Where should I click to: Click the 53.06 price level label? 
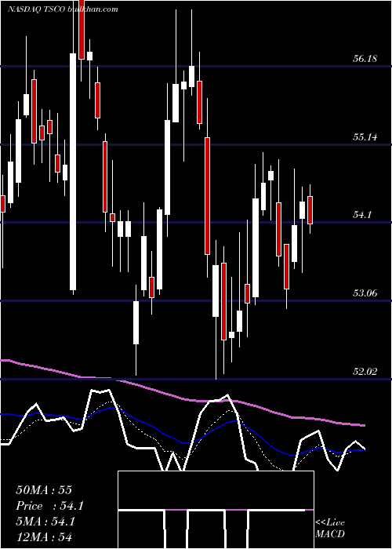point(365,293)
